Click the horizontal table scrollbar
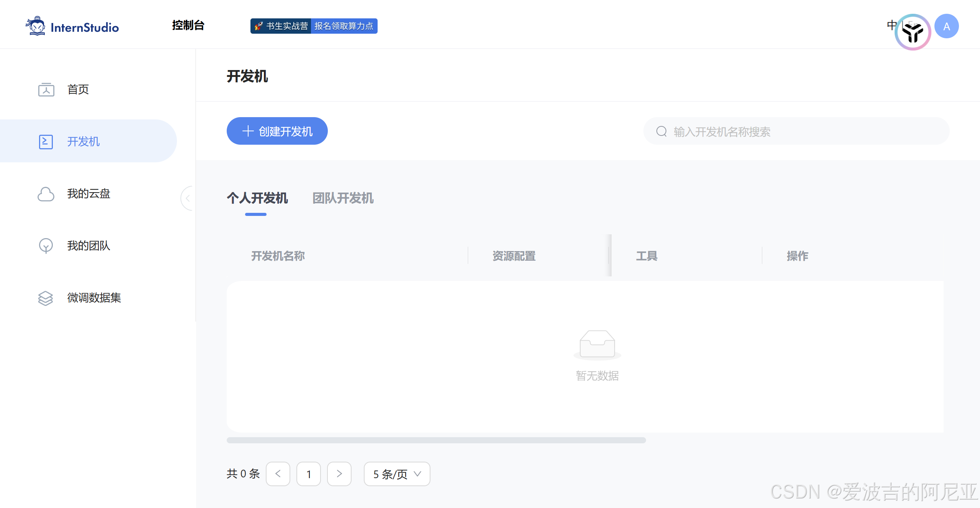The width and height of the screenshot is (980, 508). pyautogui.click(x=436, y=440)
